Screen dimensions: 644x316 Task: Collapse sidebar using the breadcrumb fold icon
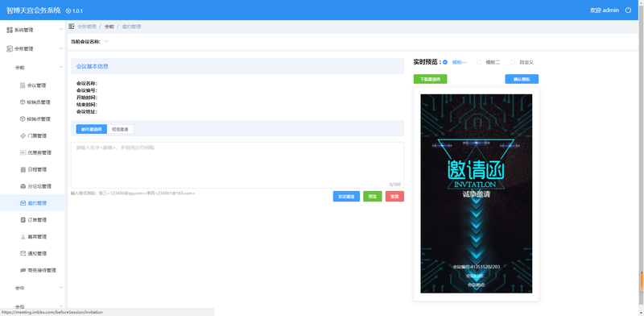(72, 27)
